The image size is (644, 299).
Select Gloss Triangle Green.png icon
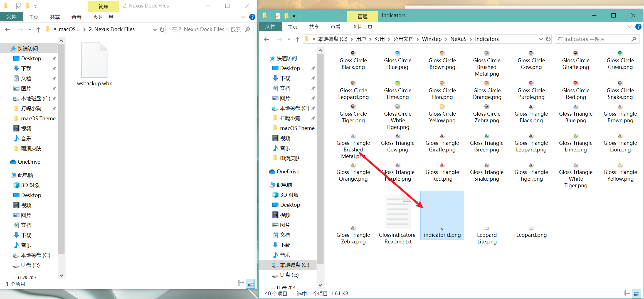pyautogui.click(x=486, y=136)
